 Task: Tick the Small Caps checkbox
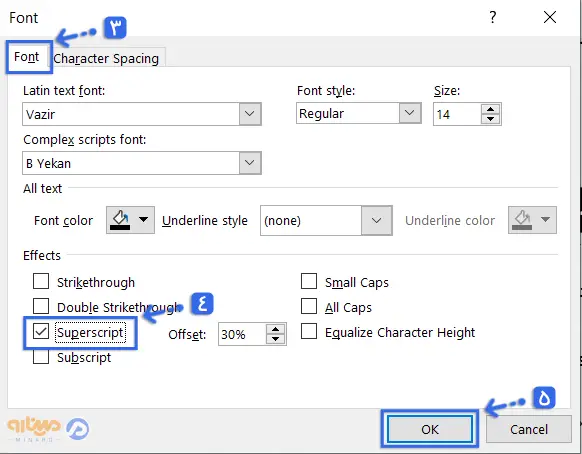(x=309, y=281)
